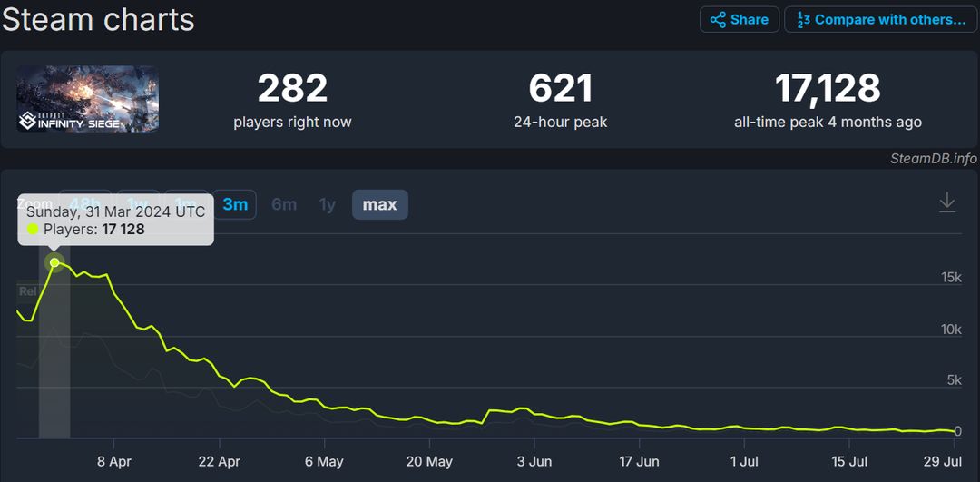
Task: Click the 1 Jul axis label
Action: (x=744, y=462)
